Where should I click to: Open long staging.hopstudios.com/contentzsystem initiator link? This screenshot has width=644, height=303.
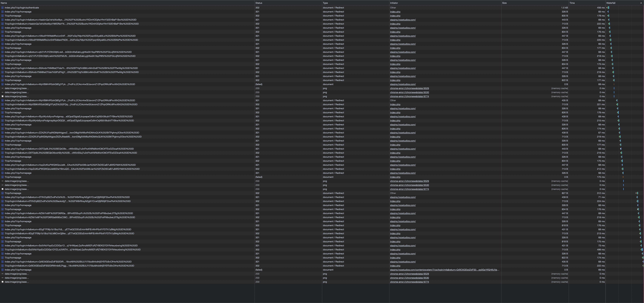coord(445,270)
